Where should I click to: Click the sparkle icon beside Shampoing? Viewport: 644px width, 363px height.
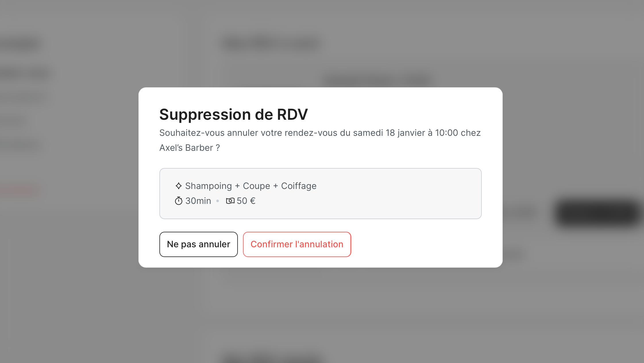[179, 186]
